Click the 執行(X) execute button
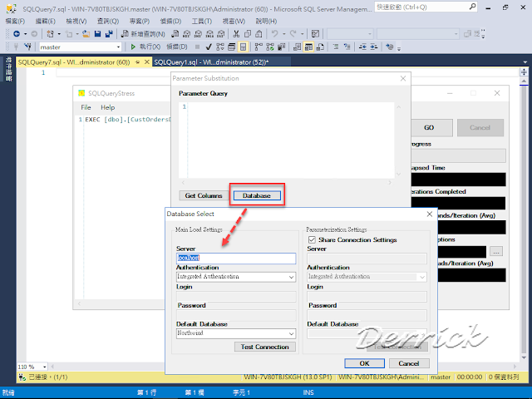This screenshot has height=399, width=532. (145, 47)
